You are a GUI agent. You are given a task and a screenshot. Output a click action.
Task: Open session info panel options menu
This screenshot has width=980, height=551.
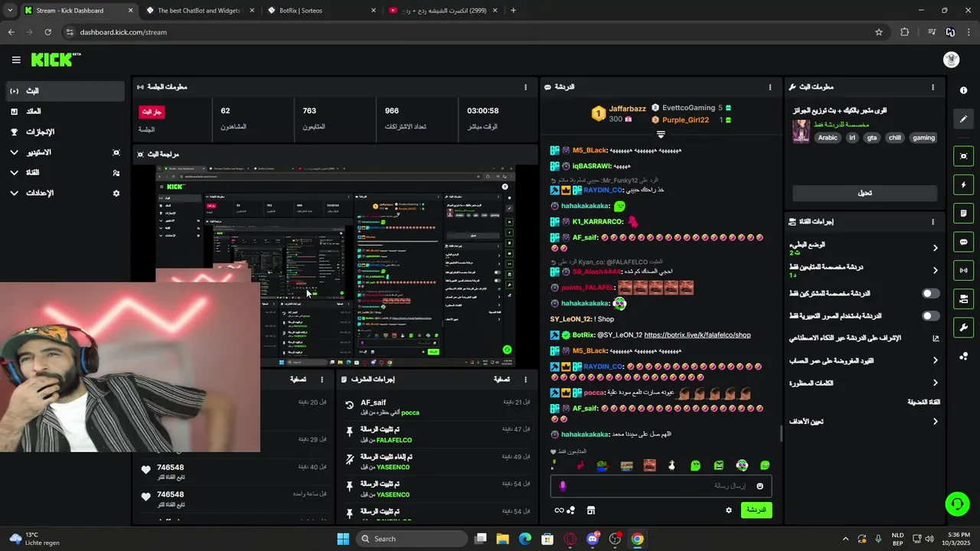pos(525,87)
